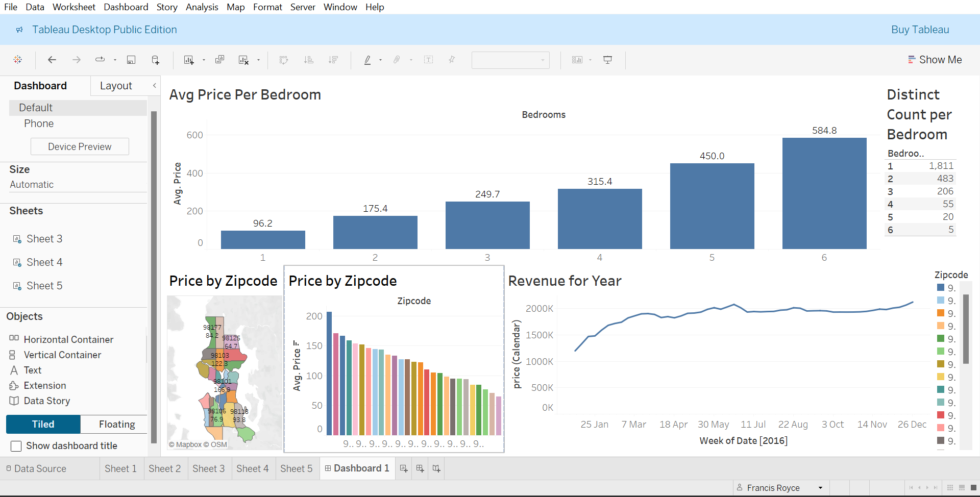The width and height of the screenshot is (980, 497).
Task: Click the Tableau logo to open start page
Action: coord(18,60)
